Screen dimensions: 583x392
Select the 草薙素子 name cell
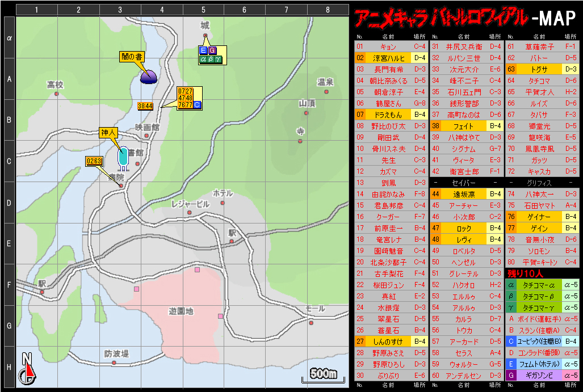pos(539,47)
